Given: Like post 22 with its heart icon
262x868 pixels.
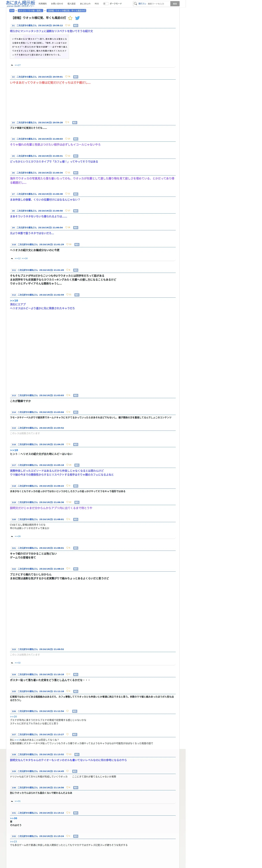Looking at the screenshot, I should (x=67, y=568).
